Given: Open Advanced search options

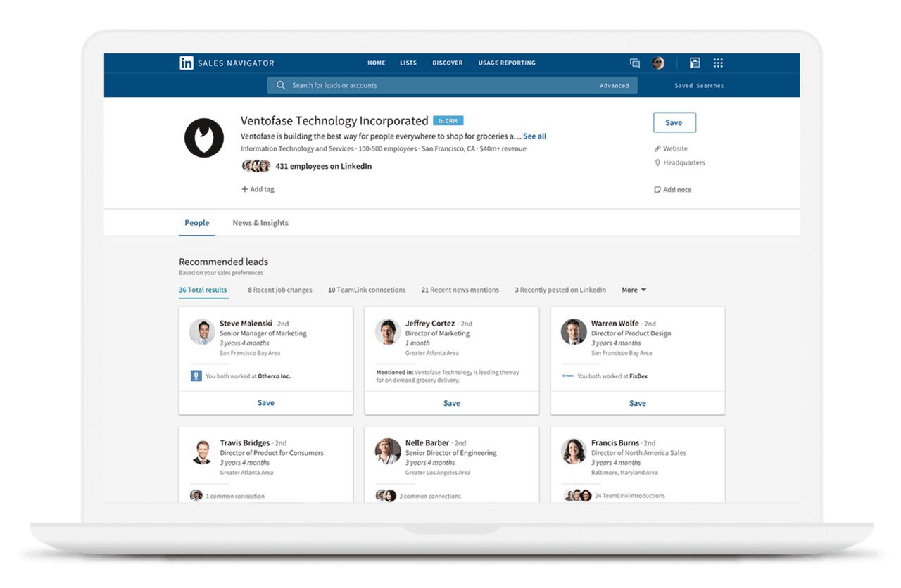Looking at the screenshot, I should tap(615, 86).
